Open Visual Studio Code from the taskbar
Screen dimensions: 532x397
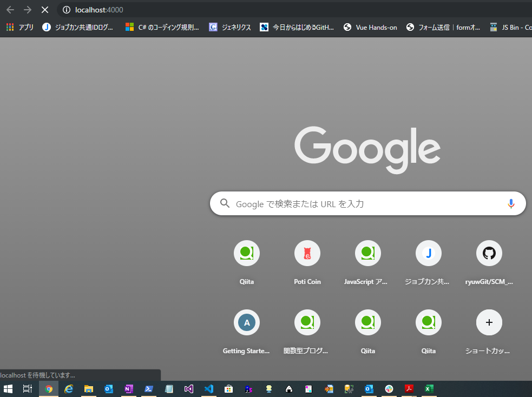coord(209,389)
